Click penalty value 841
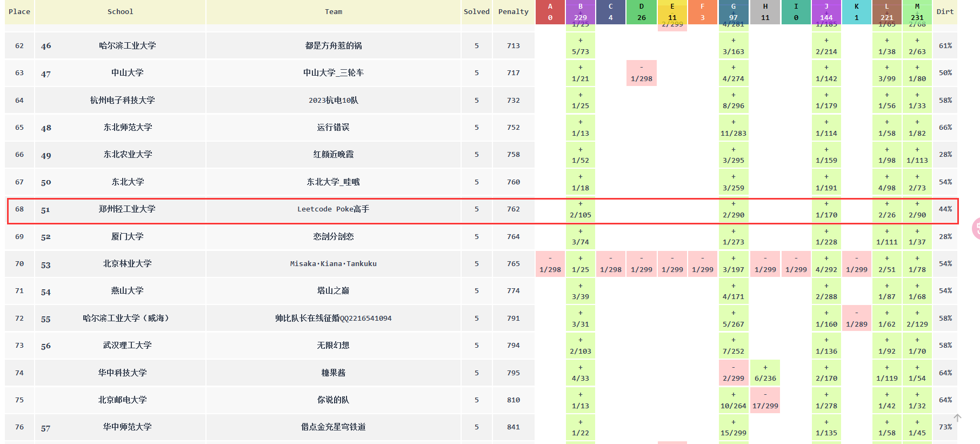980x444 pixels. point(514,427)
